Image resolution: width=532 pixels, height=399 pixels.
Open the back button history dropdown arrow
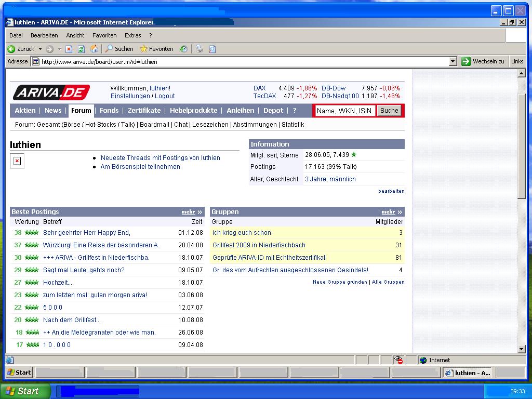coord(39,49)
